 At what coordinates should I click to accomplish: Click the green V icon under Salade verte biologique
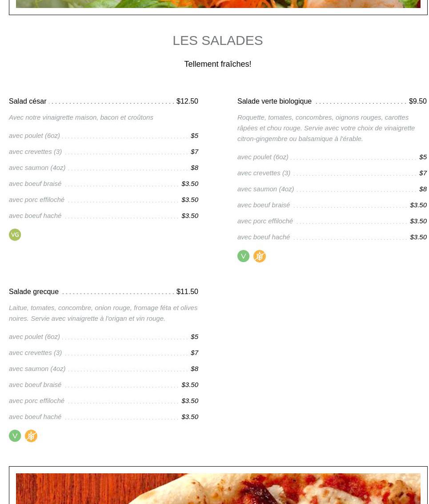tap(244, 256)
